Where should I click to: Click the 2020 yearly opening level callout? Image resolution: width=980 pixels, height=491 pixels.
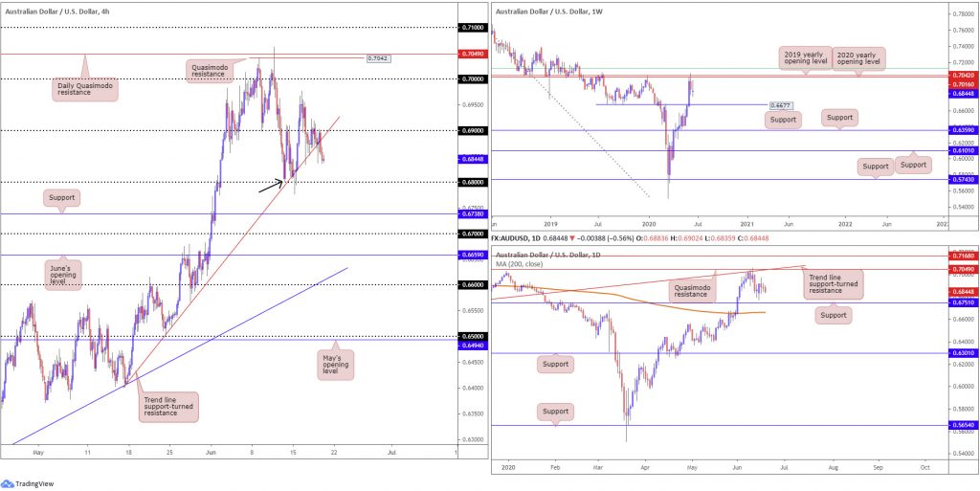click(858, 58)
